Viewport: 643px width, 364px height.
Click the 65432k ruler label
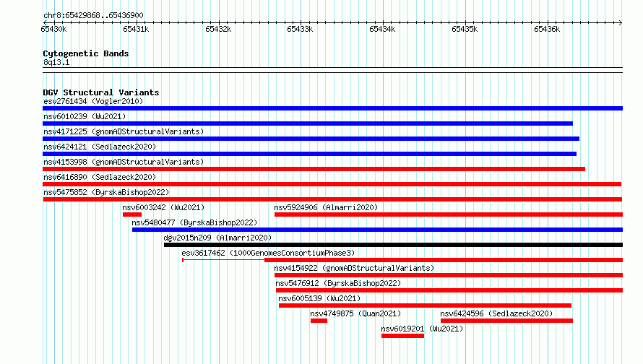point(218,29)
